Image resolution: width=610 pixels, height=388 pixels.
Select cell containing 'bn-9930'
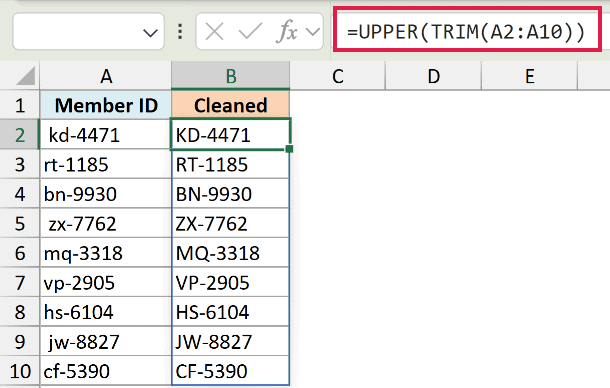click(106, 194)
